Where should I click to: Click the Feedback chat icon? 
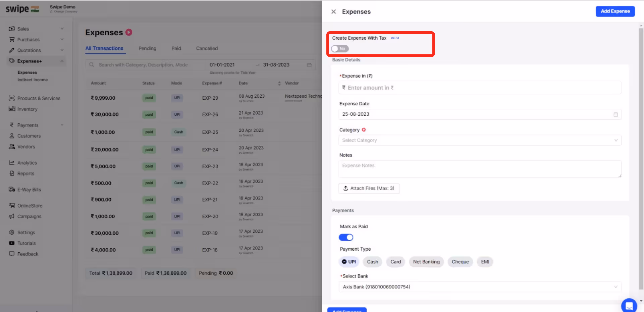[12, 254]
